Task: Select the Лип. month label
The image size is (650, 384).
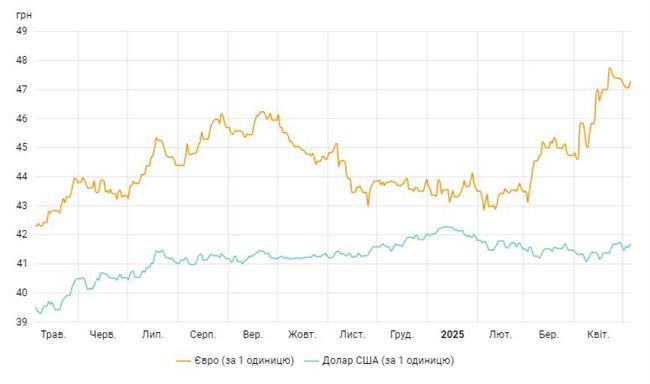Action: point(153,334)
